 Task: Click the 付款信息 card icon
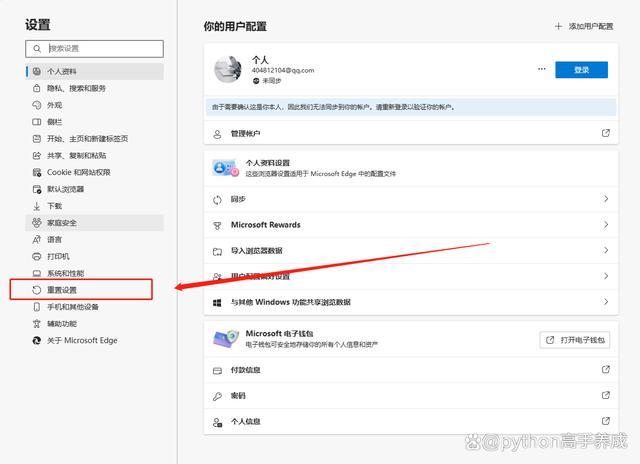coord(217,370)
